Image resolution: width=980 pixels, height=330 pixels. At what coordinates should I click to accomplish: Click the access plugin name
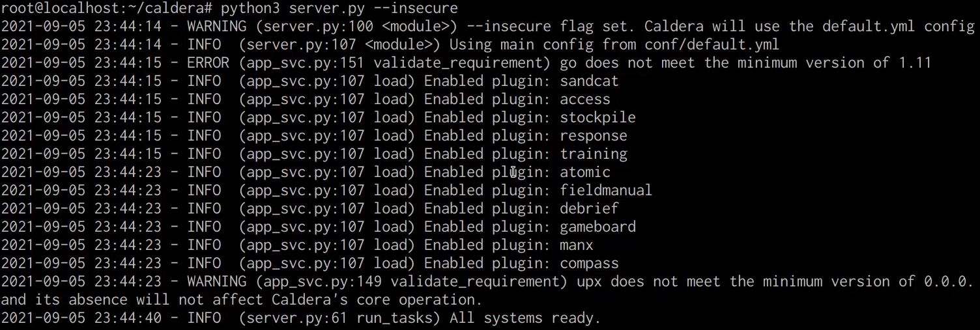[x=584, y=100]
